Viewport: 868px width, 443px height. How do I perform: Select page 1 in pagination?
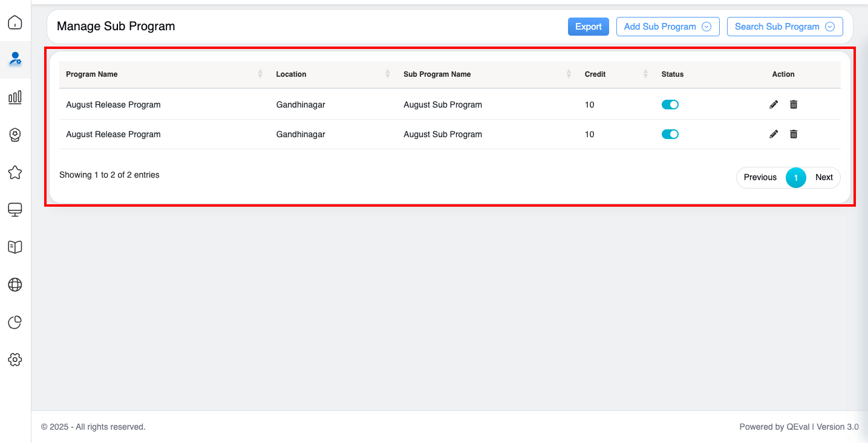[795, 178]
